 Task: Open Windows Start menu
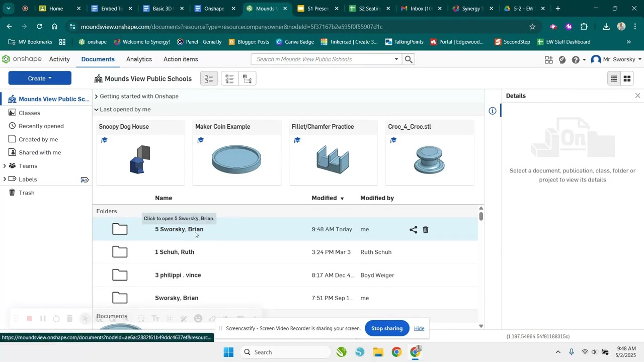click(x=228, y=352)
